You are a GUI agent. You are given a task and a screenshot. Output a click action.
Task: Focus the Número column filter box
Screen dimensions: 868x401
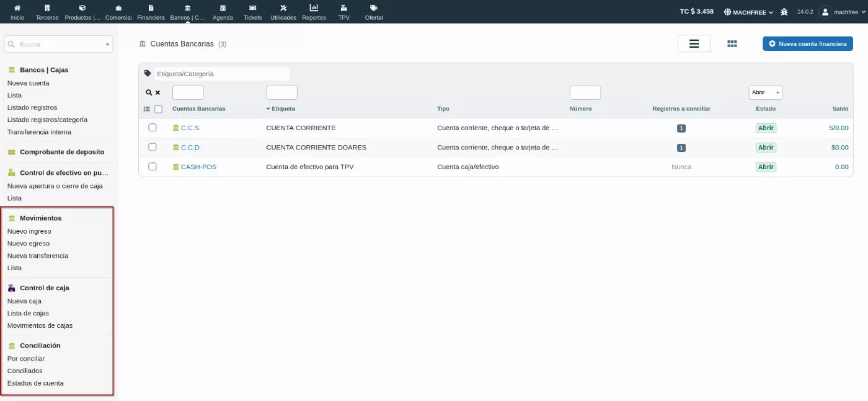pyautogui.click(x=585, y=92)
